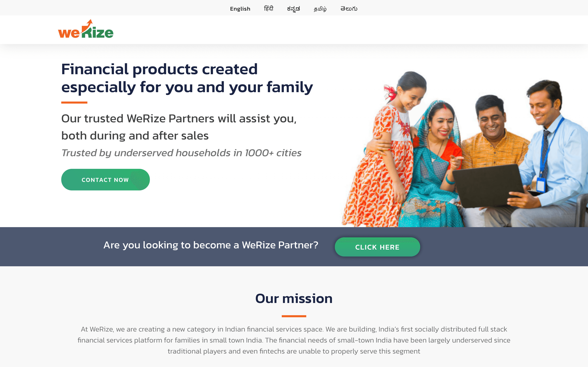Screen dimensions: 588x367
Task: Click the italic 'Trusted by underserved households' tagline
Action: pos(181,153)
